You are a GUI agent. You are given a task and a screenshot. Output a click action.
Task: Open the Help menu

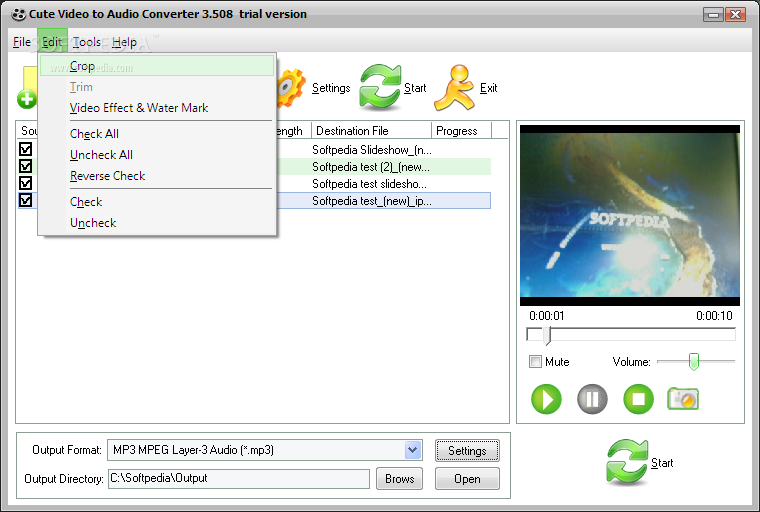point(125,42)
